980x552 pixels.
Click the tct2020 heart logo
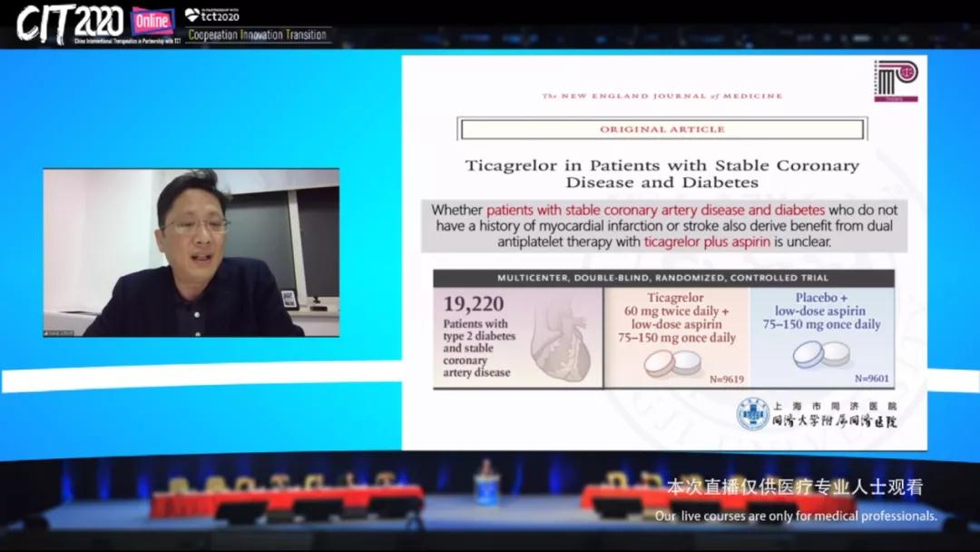pyautogui.click(x=192, y=15)
